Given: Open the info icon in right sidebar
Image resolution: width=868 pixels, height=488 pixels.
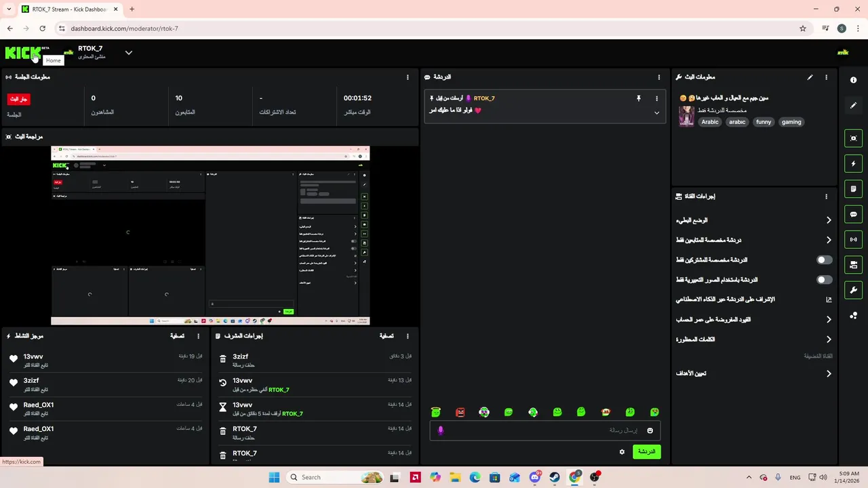Looking at the screenshot, I should coord(853,80).
